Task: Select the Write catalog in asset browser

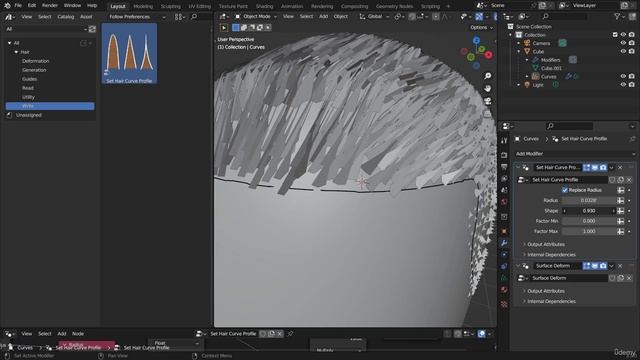Action: click(50, 106)
